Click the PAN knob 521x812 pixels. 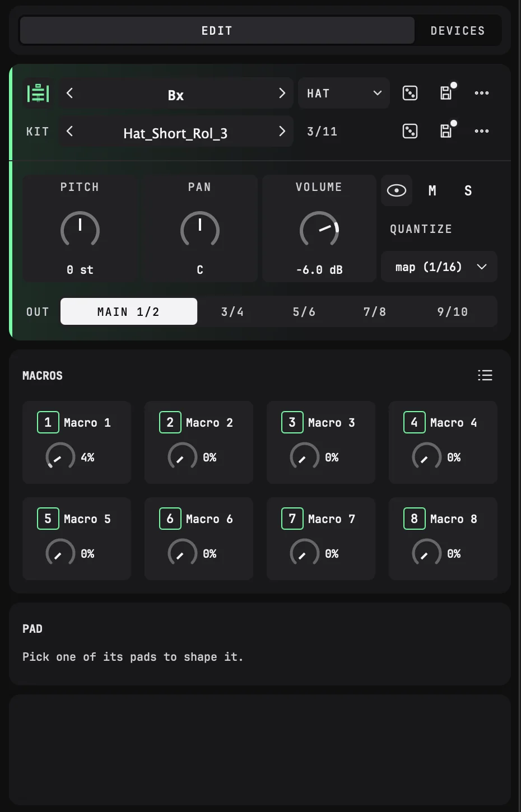(x=200, y=230)
